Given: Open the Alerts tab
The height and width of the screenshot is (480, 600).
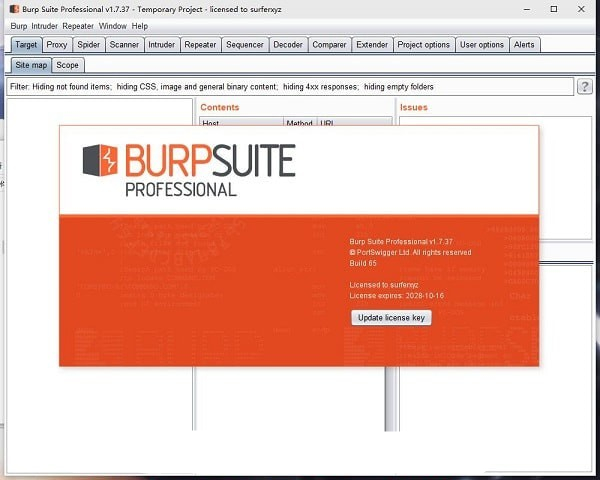Looking at the screenshot, I should (524, 45).
